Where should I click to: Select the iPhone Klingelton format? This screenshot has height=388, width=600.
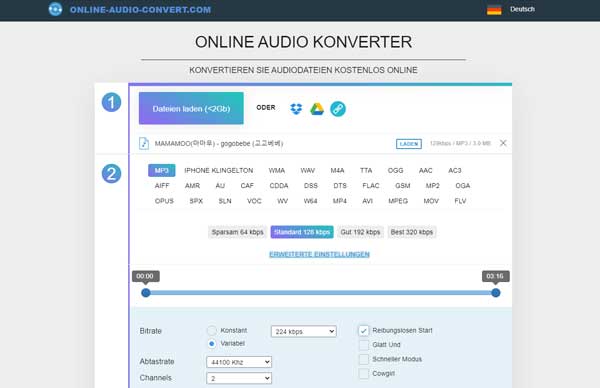point(218,170)
